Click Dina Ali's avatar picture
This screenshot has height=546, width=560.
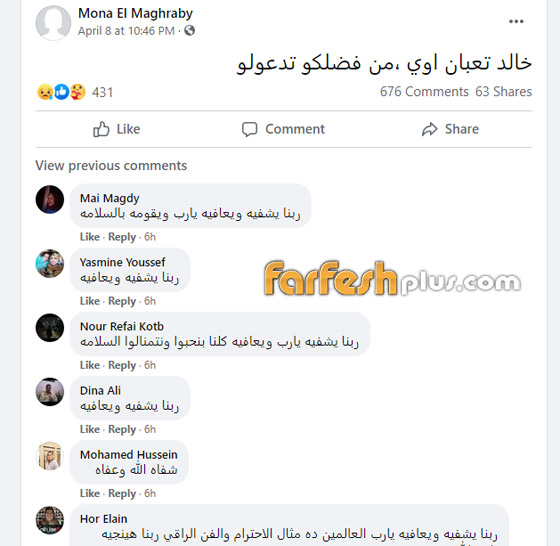click(x=50, y=392)
